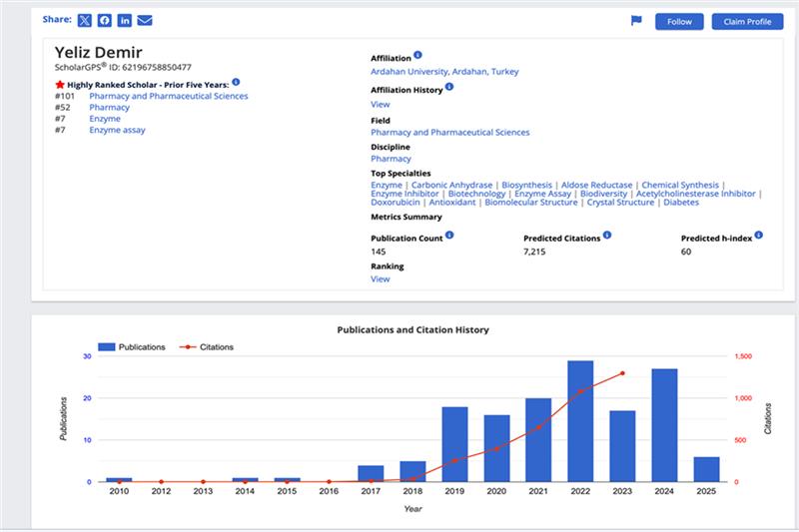Open info icon next to Publication Count
This screenshot has width=799, height=532.
[449, 235]
